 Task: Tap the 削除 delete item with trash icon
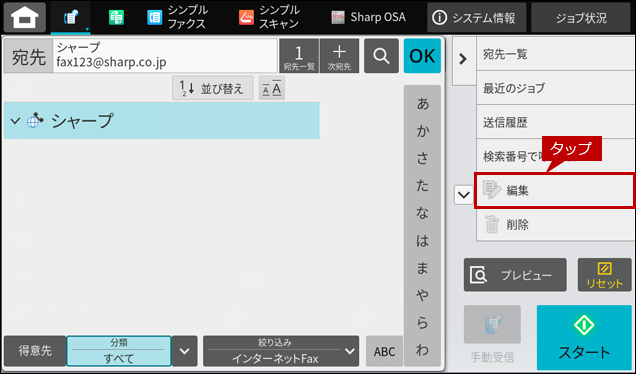pos(555,224)
